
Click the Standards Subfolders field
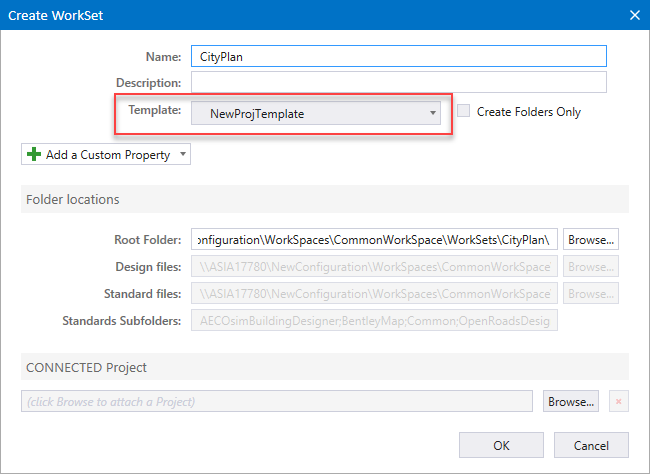374,320
